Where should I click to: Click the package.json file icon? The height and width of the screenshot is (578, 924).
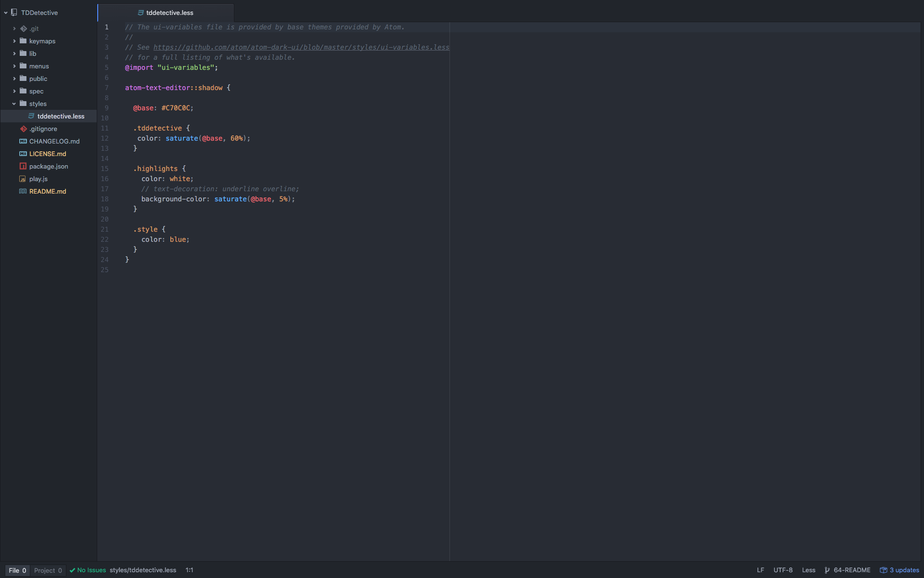pos(23,166)
